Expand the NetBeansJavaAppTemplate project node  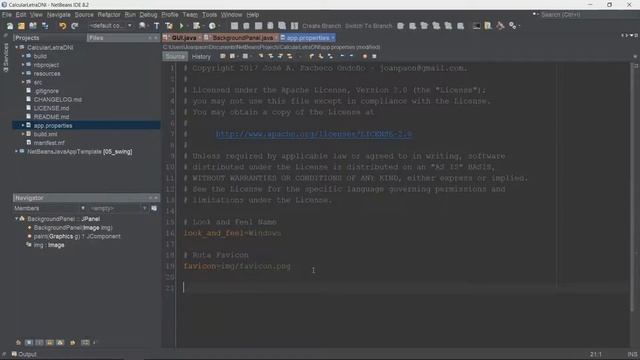click(x=17, y=151)
